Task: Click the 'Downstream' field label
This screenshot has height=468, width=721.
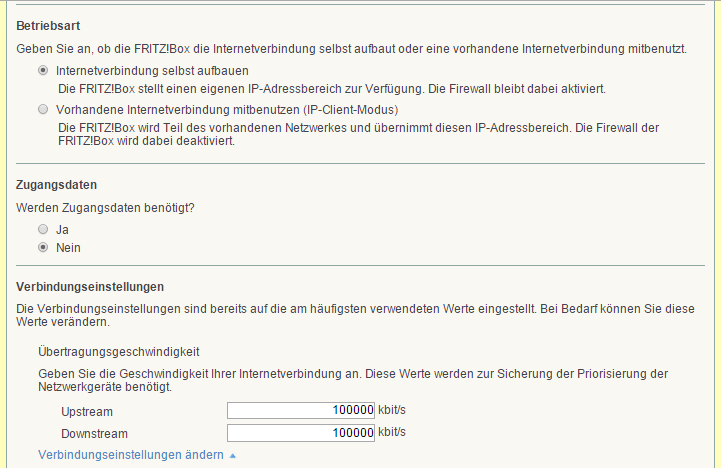Action: click(x=94, y=433)
